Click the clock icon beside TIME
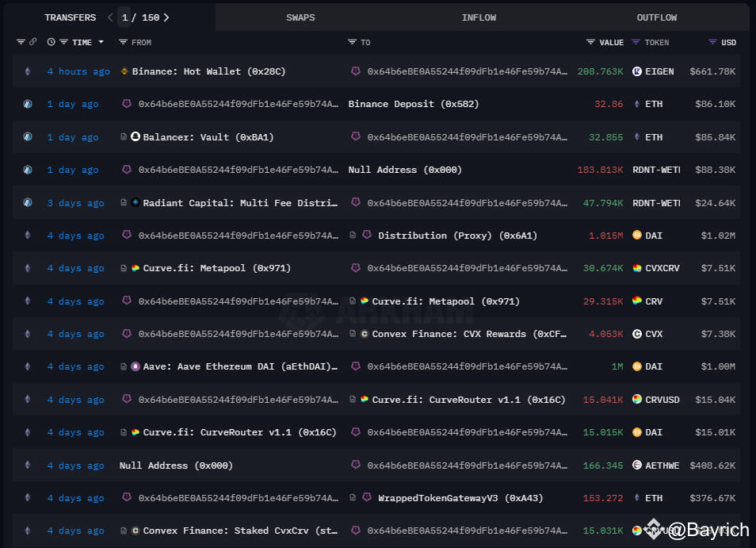Viewport: 756px width, 548px height. (51, 42)
